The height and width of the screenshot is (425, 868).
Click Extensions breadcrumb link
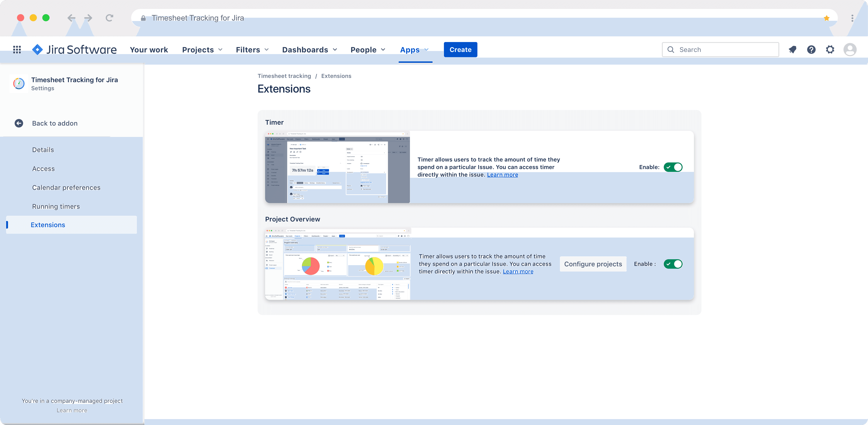[x=336, y=76]
